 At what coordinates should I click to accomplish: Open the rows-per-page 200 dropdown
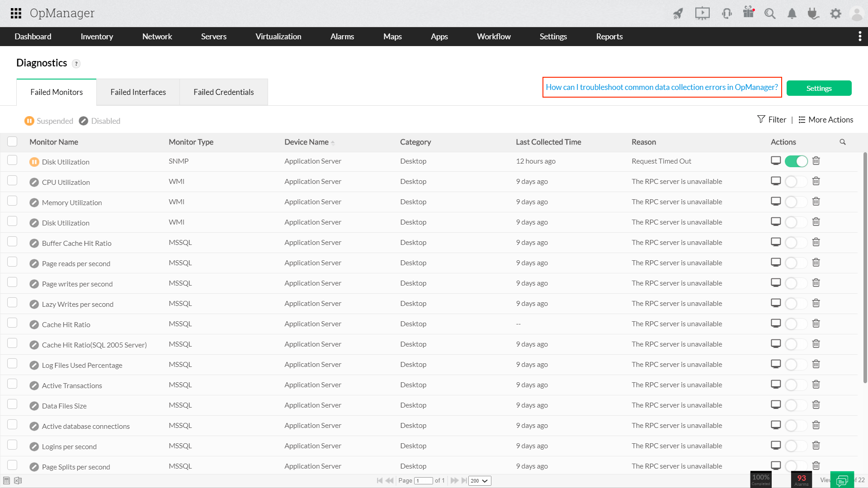click(479, 481)
